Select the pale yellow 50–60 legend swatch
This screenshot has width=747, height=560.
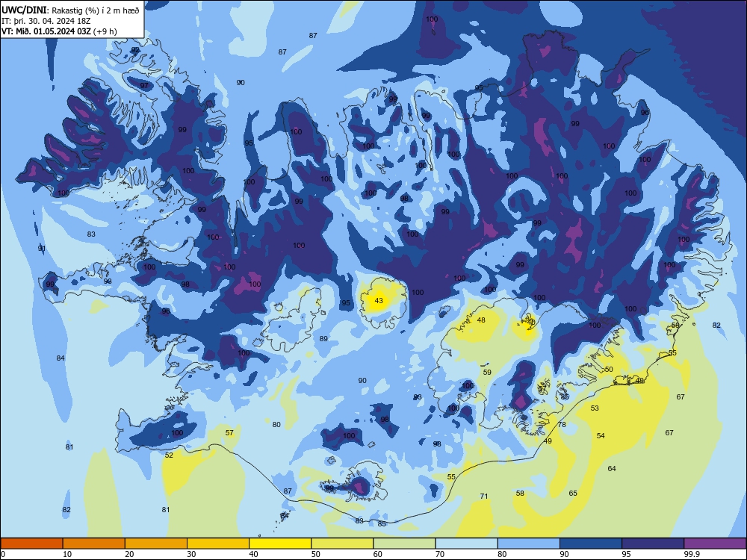[x=342, y=544]
